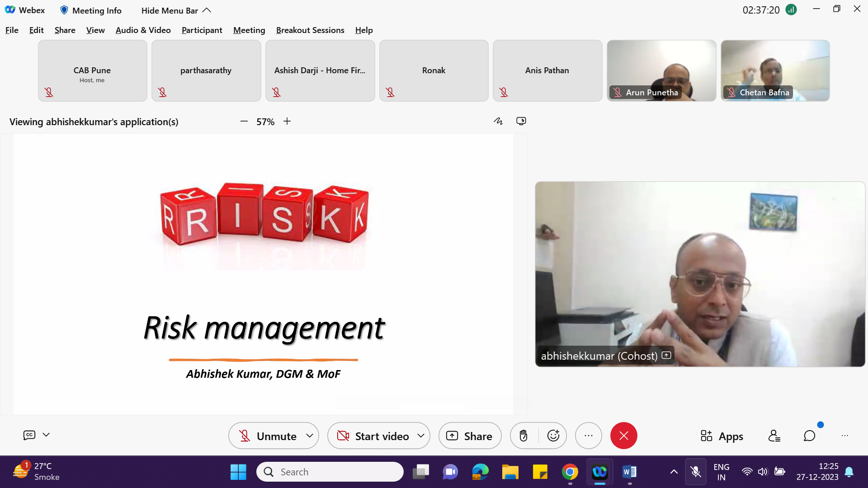The width and height of the screenshot is (868, 488).
Task: Turn on camera with Start video
Action: [373, 436]
